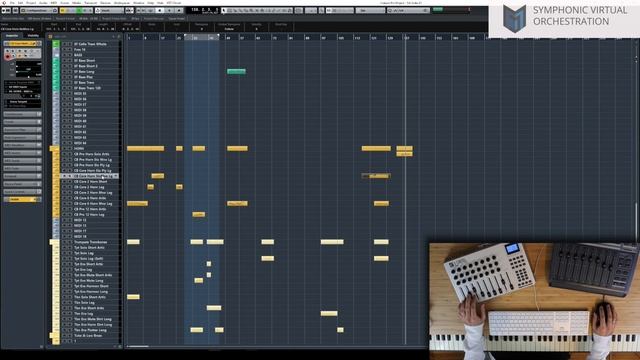640x360 pixels.
Task: Switch to the Visibility tab
Action: click(x=33, y=36)
